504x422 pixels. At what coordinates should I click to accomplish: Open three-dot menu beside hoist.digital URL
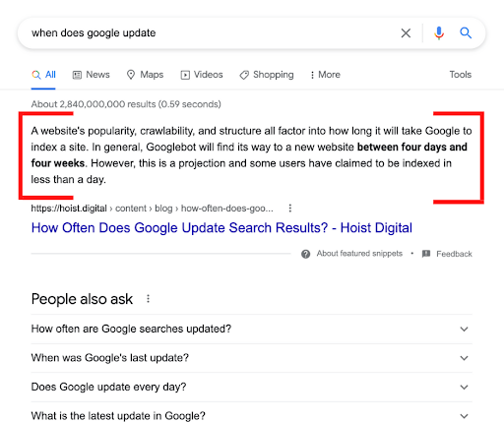(290, 209)
